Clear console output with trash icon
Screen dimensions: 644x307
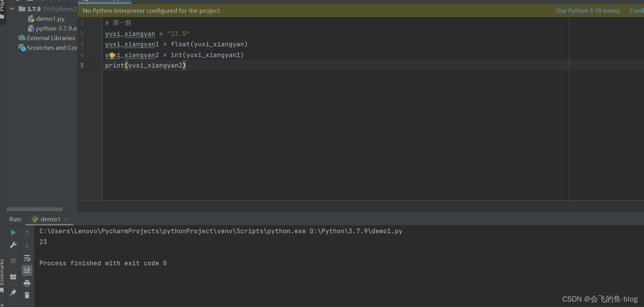tap(27, 295)
